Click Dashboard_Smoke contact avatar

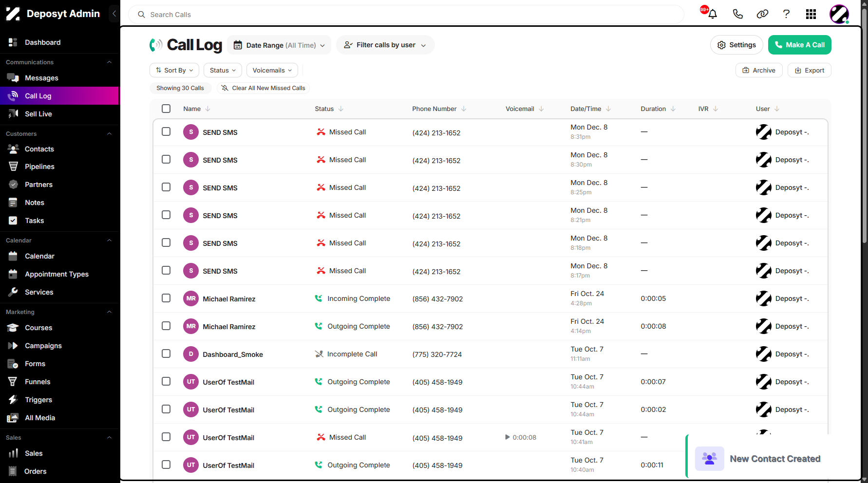coord(191,354)
